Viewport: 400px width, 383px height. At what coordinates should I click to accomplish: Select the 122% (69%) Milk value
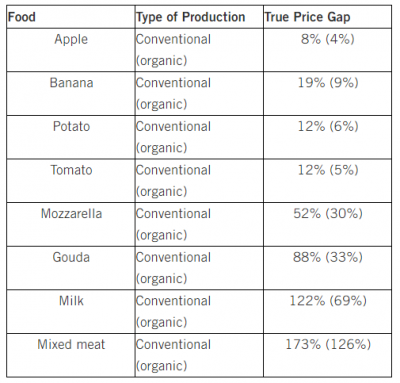coord(328,301)
